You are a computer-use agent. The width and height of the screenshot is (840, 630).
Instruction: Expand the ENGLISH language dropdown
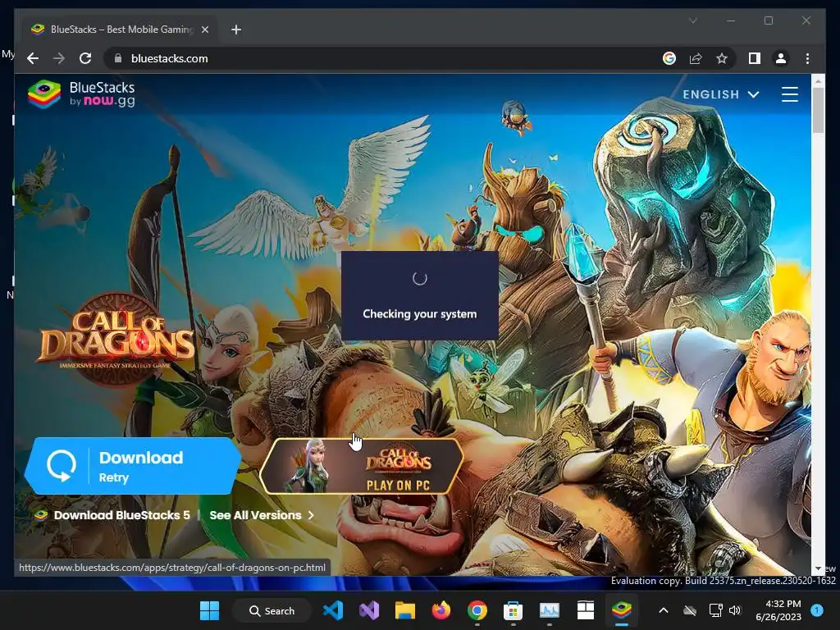pos(720,94)
